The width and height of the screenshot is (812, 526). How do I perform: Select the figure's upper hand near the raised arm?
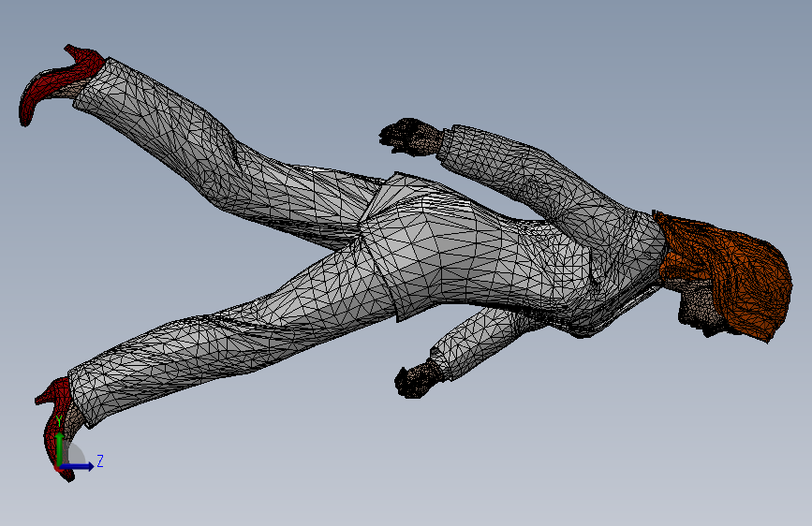[410, 138]
